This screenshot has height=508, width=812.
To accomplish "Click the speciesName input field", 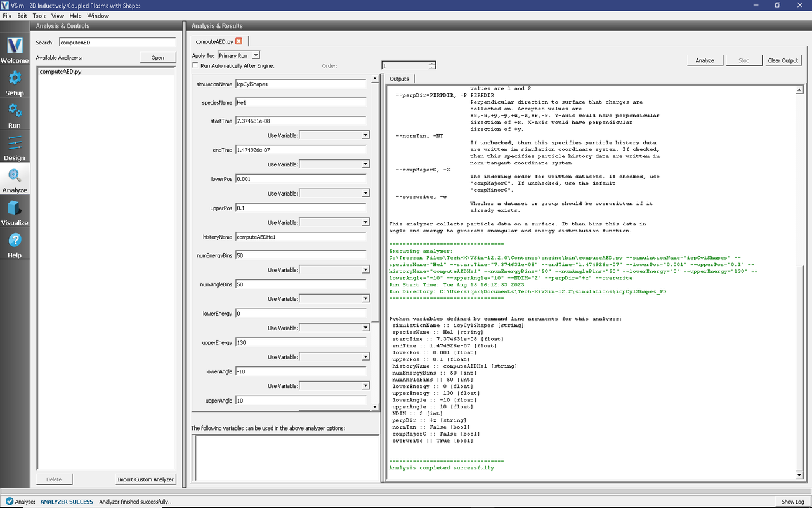I will pos(301,102).
